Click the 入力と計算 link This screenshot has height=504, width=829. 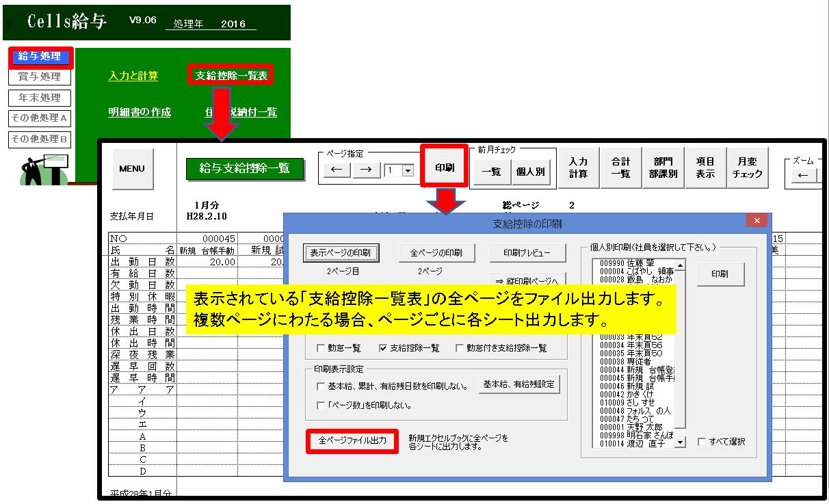click(x=133, y=76)
